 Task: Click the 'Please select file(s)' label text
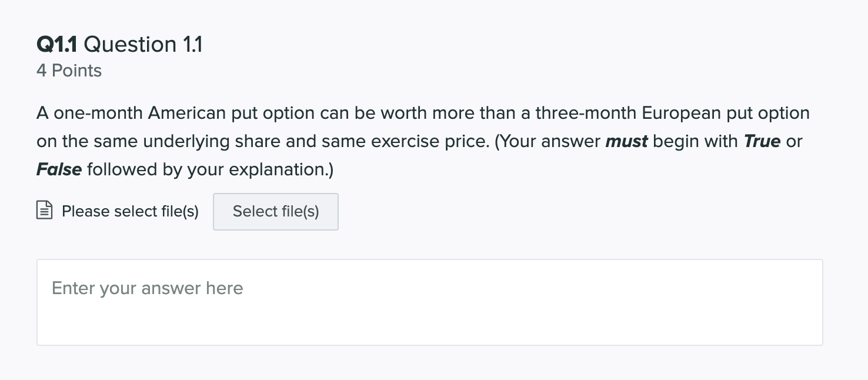(129, 211)
